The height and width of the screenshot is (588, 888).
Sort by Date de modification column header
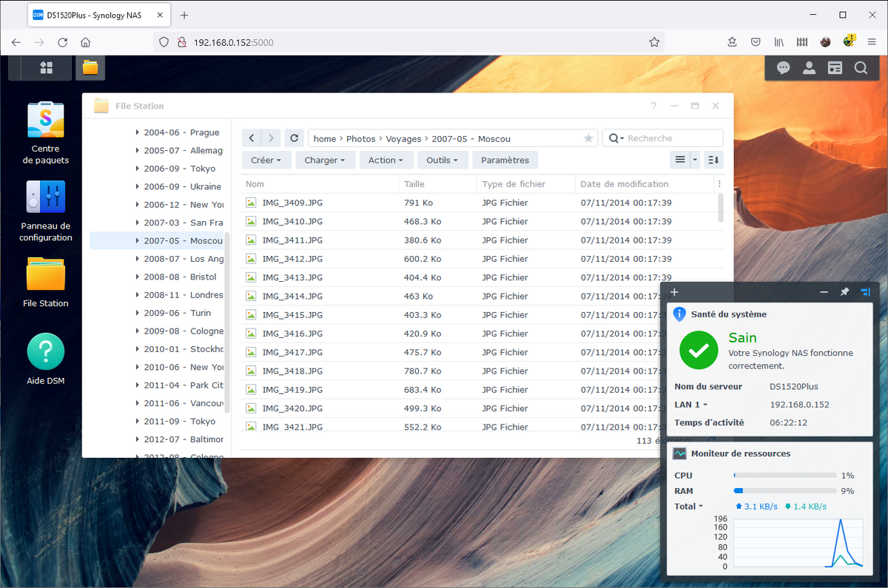tap(645, 184)
